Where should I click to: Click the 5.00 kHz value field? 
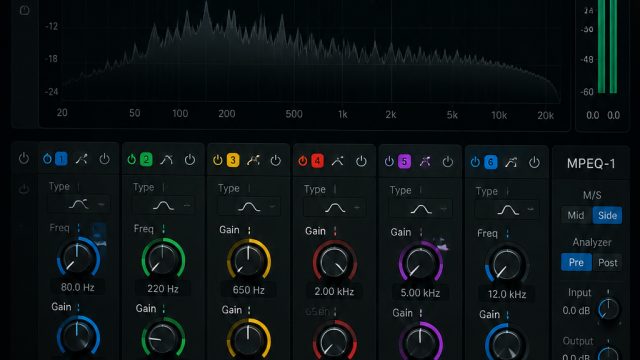click(420, 293)
